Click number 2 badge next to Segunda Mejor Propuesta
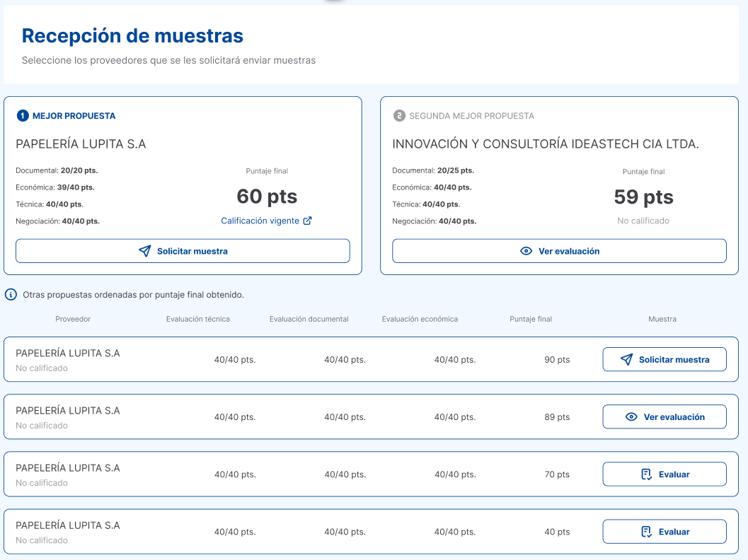This screenshot has width=748, height=560. (399, 116)
